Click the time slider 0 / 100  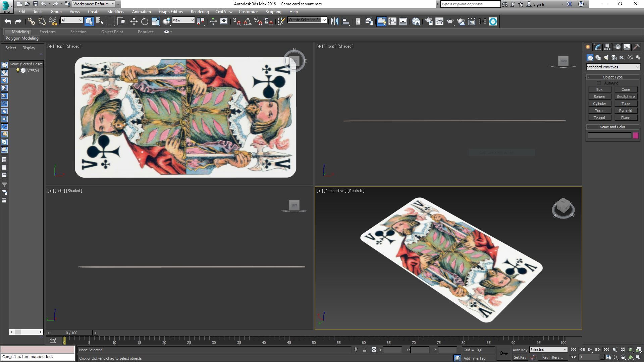pyautogui.click(x=71, y=333)
